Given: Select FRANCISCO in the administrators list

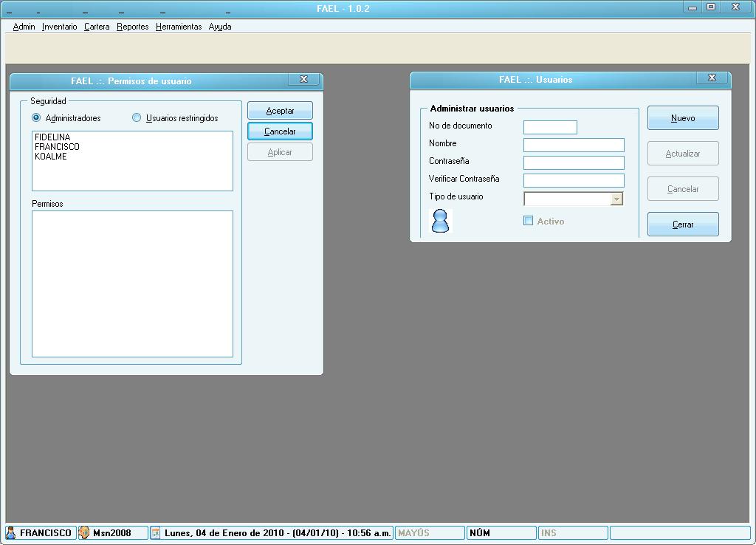Looking at the screenshot, I should [x=57, y=147].
